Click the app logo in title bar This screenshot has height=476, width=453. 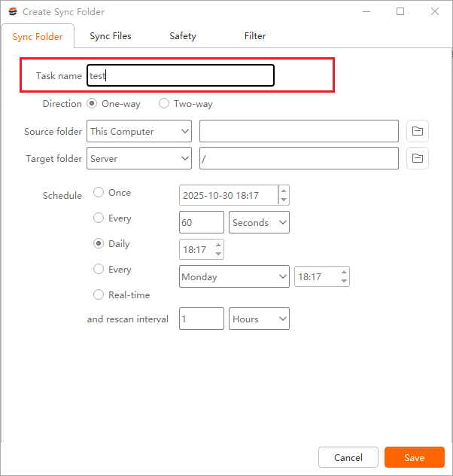coord(12,12)
